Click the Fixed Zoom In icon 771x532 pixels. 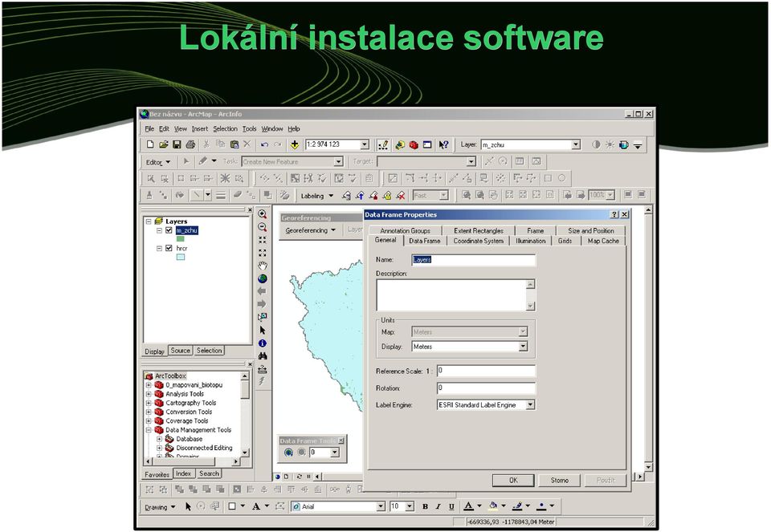pos(262,240)
